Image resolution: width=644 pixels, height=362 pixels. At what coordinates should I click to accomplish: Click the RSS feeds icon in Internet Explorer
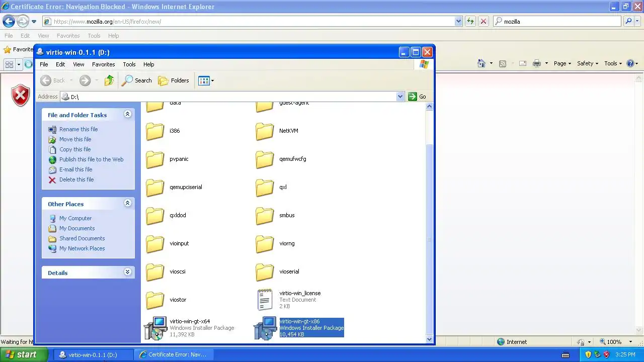[x=502, y=63]
